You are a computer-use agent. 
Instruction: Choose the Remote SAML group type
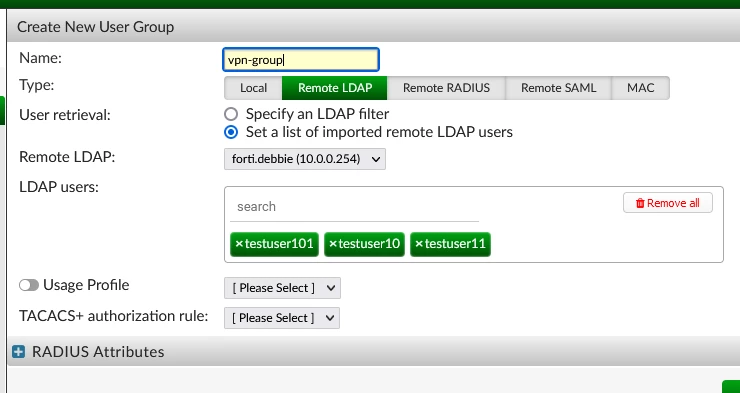pyautogui.click(x=558, y=88)
